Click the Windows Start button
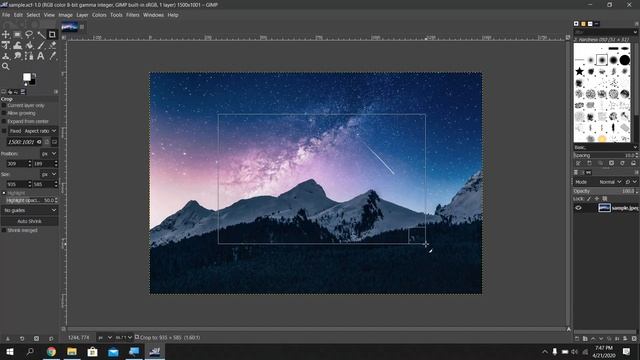This screenshot has width=640, height=360. tap(10, 351)
